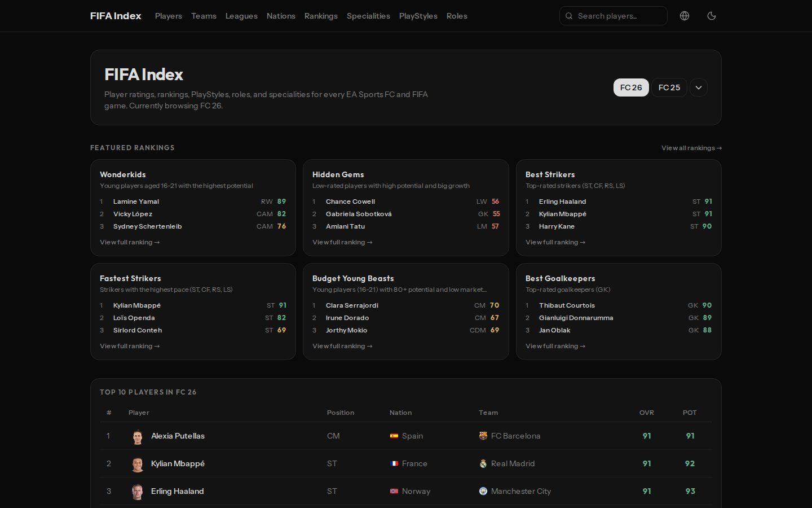This screenshot has height=508, width=812.
Task: View full ranking for Wonderkids
Action: click(x=130, y=242)
